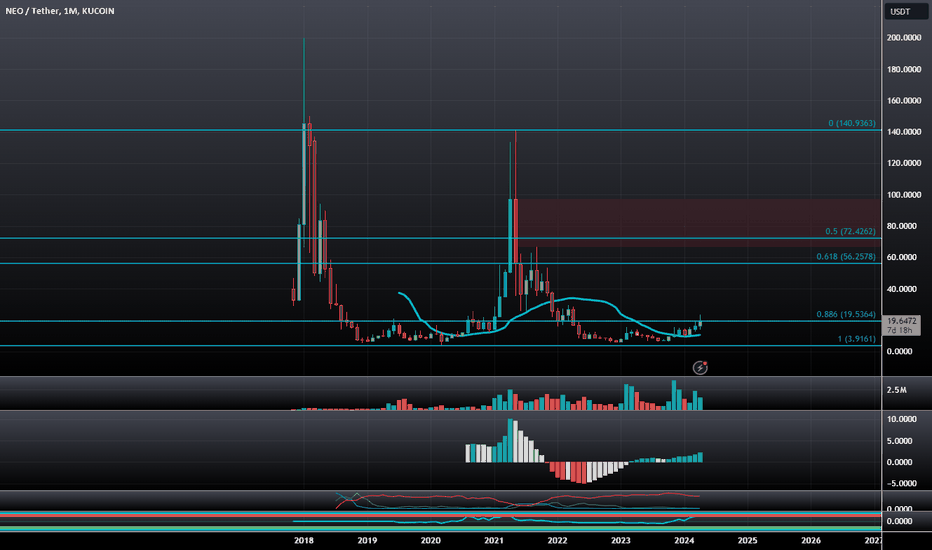This screenshot has width=932, height=550.
Task: Click the lightning bolt event icon
Action: click(x=700, y=367)
